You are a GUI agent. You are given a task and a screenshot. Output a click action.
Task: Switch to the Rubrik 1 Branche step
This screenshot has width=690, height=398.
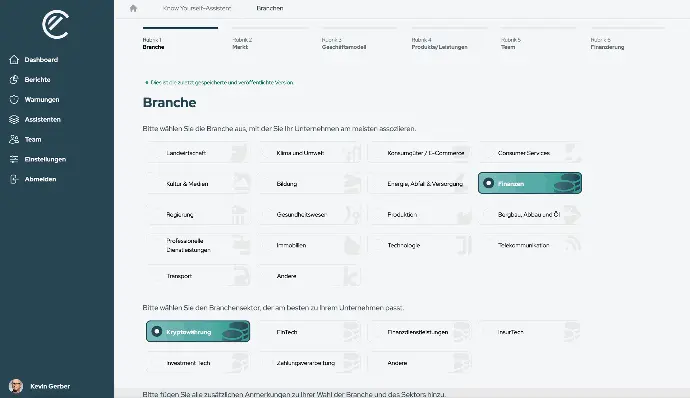click(x=180, y=39)
